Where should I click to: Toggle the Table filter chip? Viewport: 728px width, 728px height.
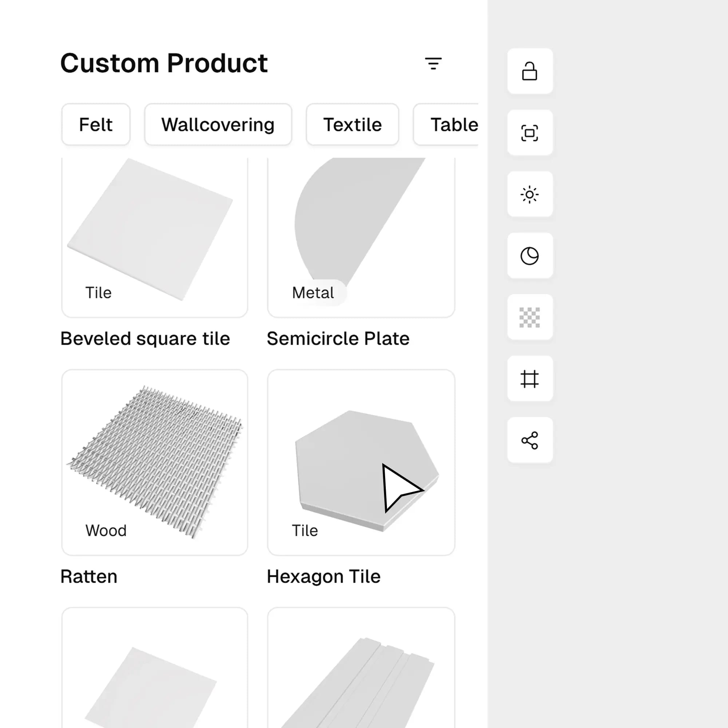(x=453, y=124)
